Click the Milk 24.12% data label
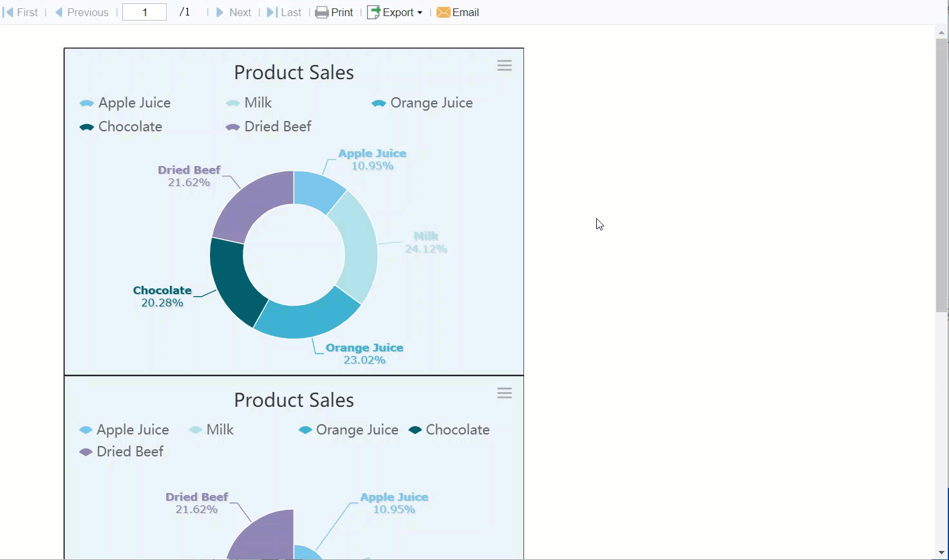Image resolution: width=949 pixels, height=560 pixels. pyautogui.click(x=426, y=243)
